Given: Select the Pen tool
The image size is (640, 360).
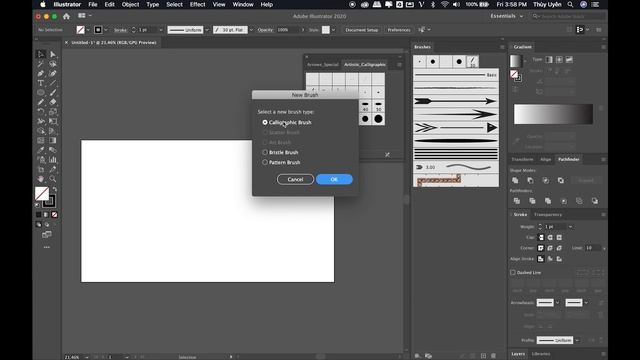Looking at the screenshot, I should [41, 73].
